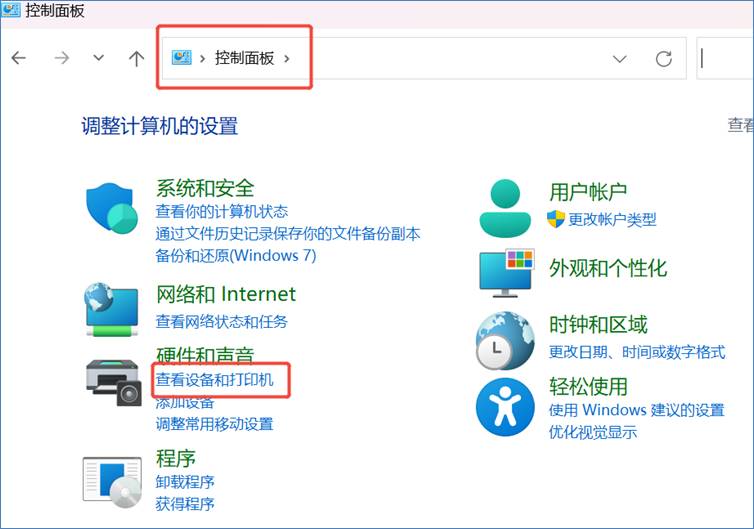Open 调整常用移动设置 link
This screenshot has width=754, height=529.
[x=214, y=424]
